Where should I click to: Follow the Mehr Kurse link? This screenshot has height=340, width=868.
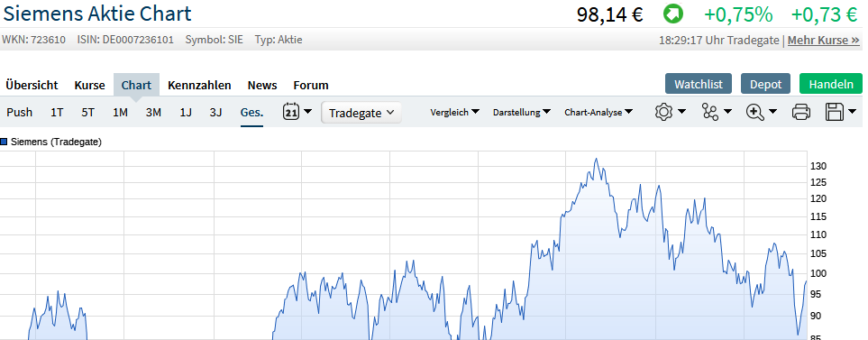pos(824,40)
